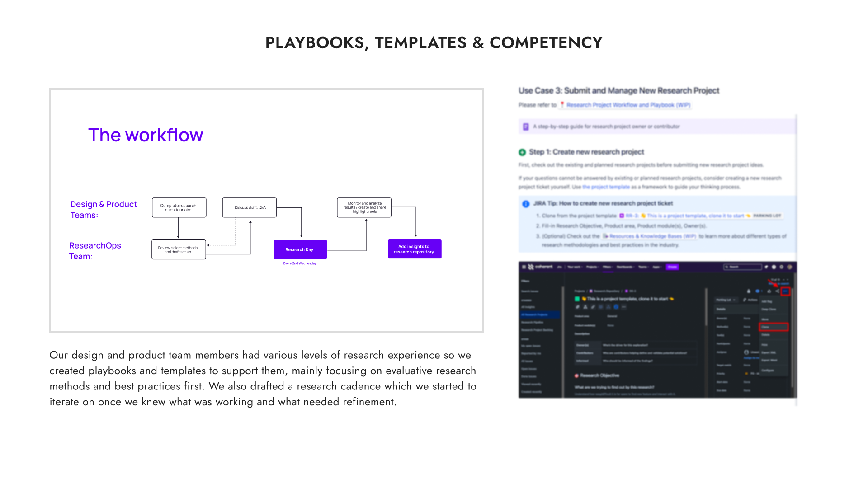Expand the Filters dropdown in Jira

click(608, 267)
